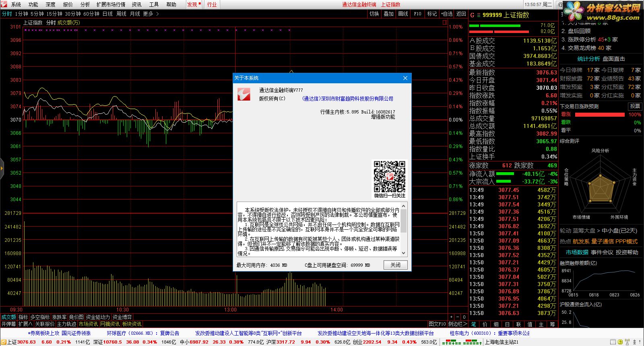
Task: Click the plus zoom button below the chart
Action: (451, 317)
